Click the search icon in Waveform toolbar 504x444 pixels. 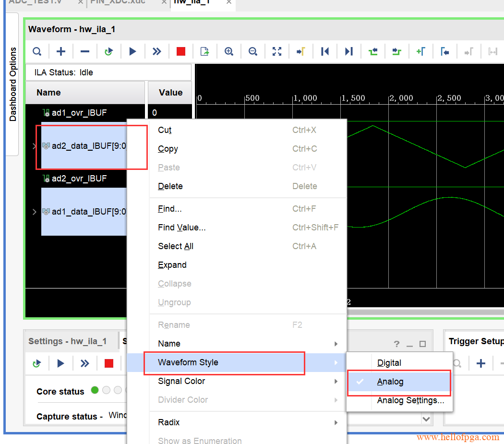[37, 52]
